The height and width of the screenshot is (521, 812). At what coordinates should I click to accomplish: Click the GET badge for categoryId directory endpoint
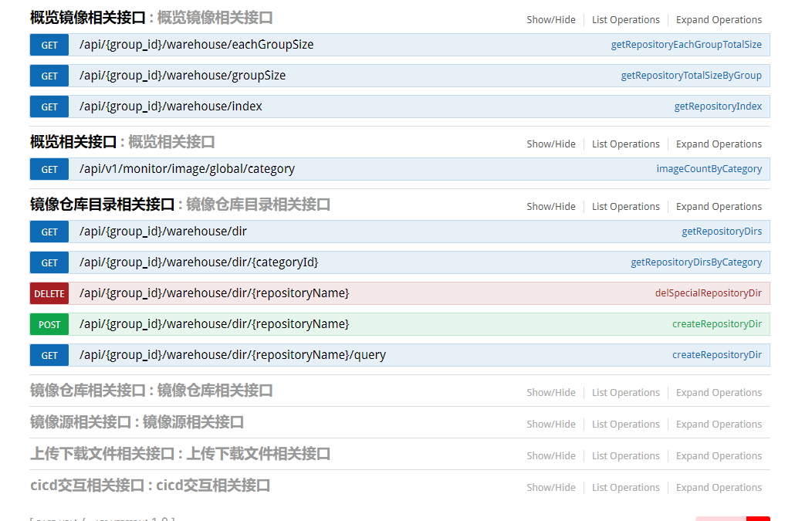click(x=49, y=262)
